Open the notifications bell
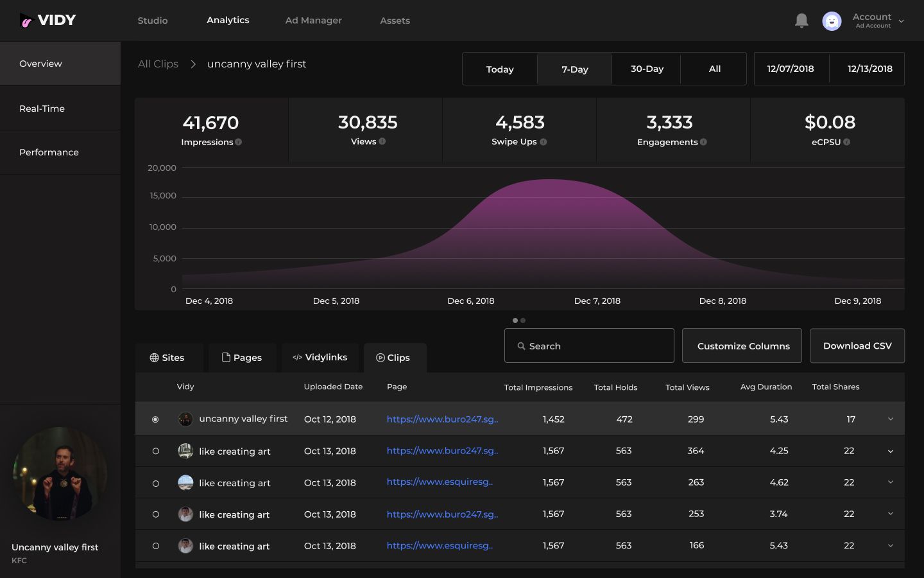The width and height of the screenshot is (924, 578). pos(801,21)
